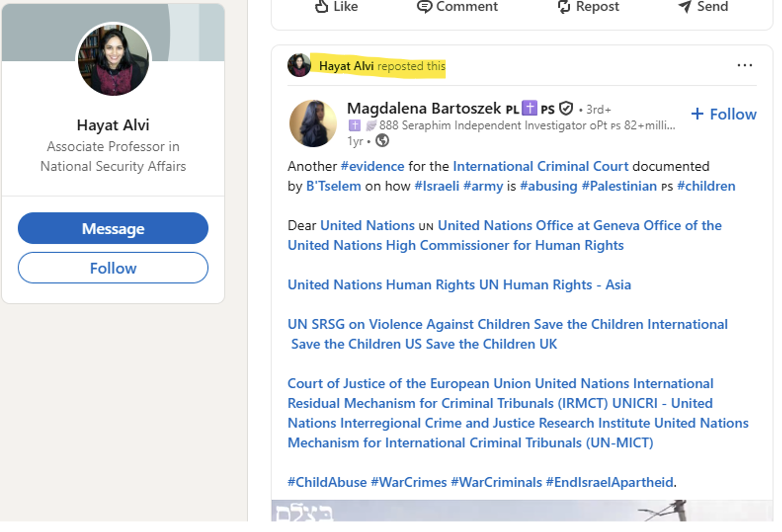
Task: Click Hayat Alvi's small repost avatar
Action: click(x=299, y=65)
